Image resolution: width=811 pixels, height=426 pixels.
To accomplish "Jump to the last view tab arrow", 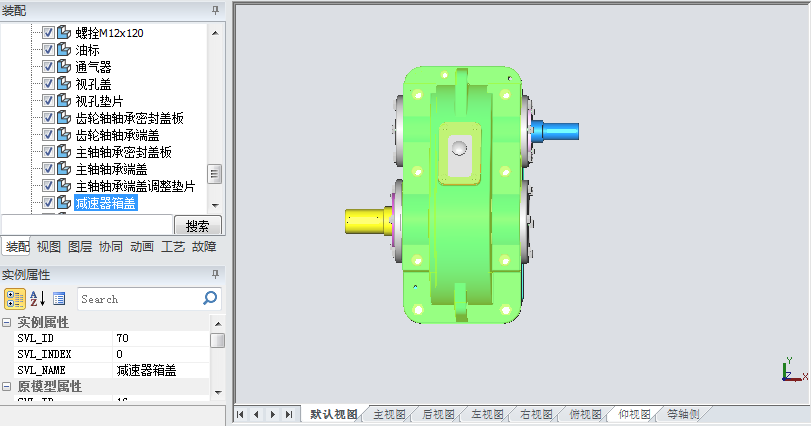I will (x=289, y=414).
